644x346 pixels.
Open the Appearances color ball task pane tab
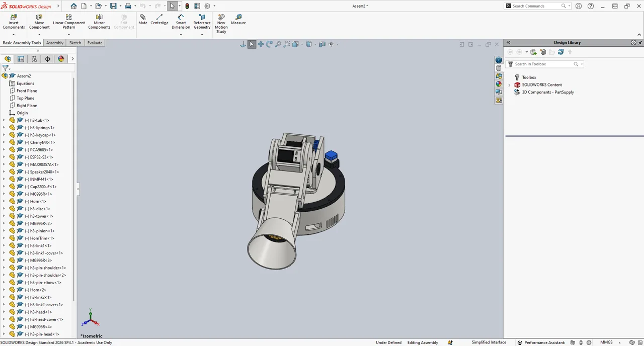coord(499,84)
